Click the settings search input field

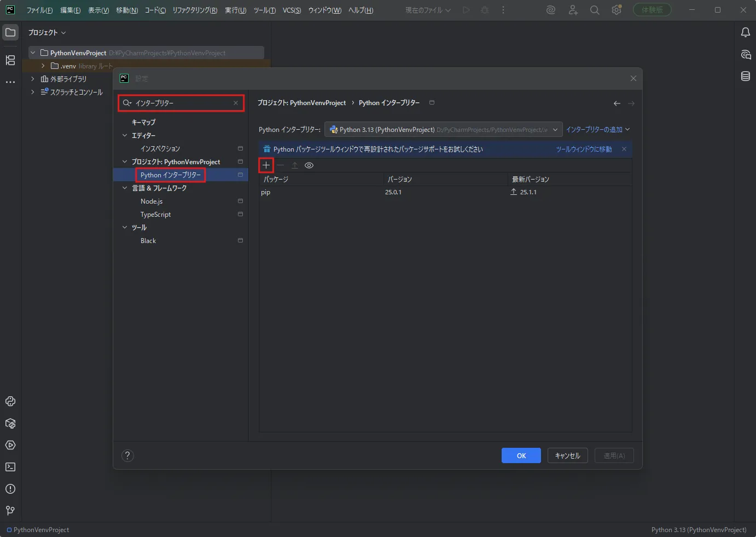click(181, 103)
